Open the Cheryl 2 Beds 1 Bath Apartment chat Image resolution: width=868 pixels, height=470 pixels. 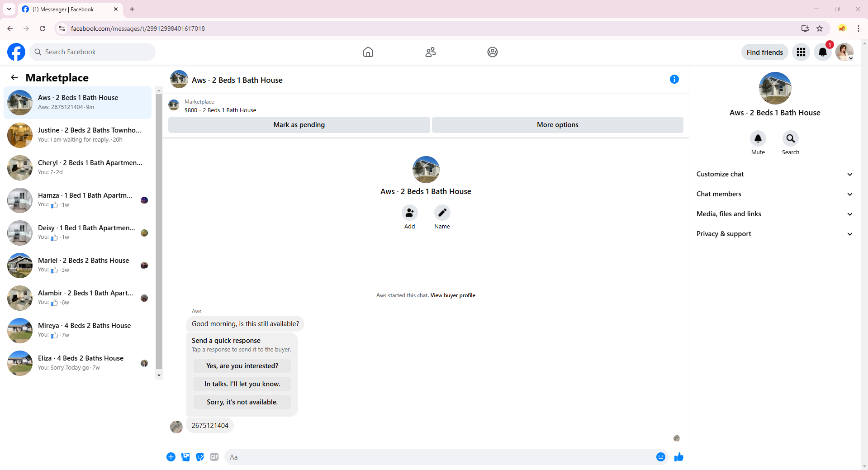(x=78, y=168)
